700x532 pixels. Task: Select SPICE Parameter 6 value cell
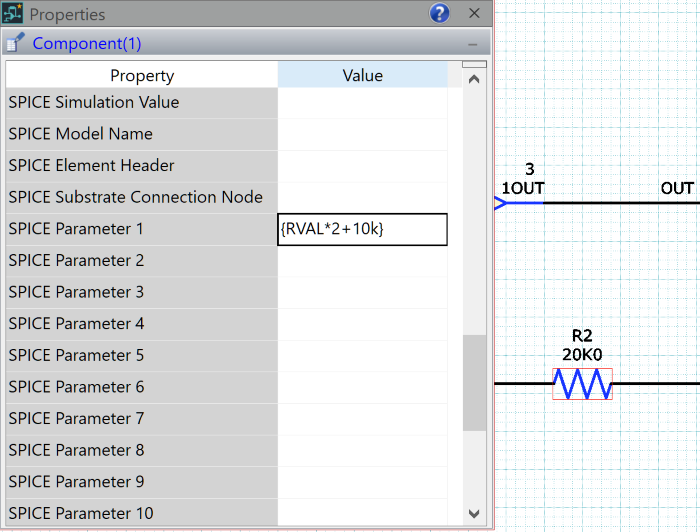pos(362,387)
